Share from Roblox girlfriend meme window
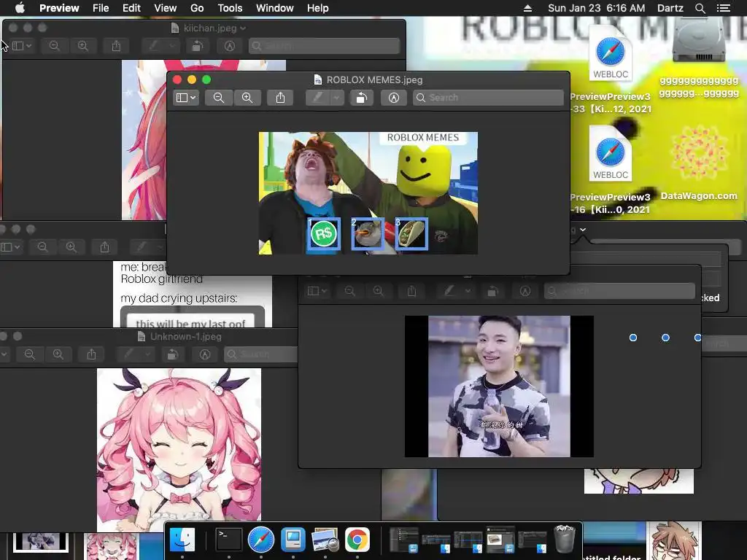This screenshot has height=560, width=747. click(x=104, y=247)
